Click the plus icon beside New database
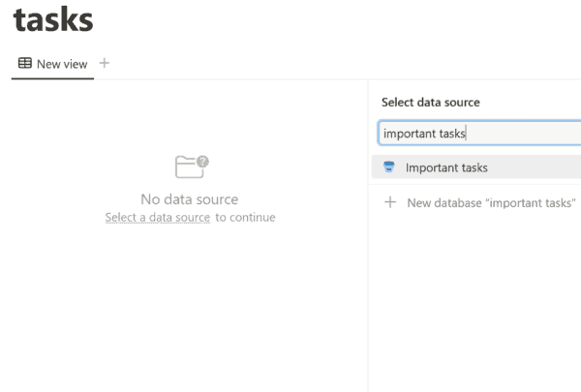This screenshot has width=581, height=392. 390,203
